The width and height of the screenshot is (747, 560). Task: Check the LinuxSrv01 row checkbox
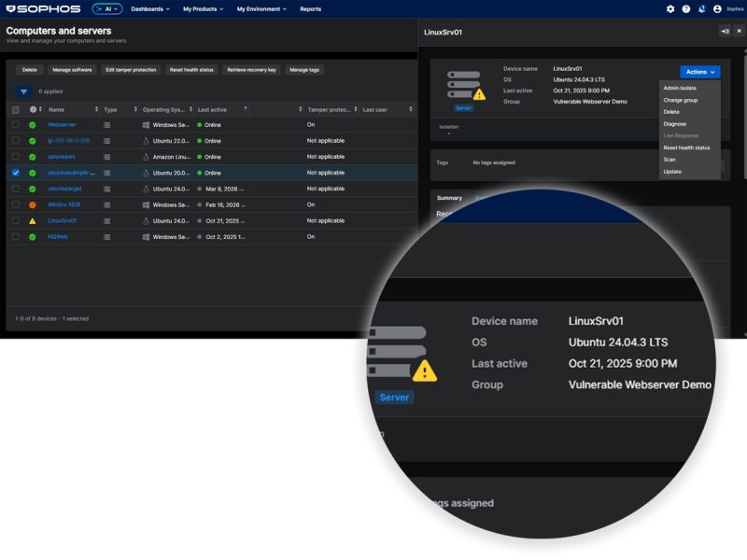pos(16,221)
